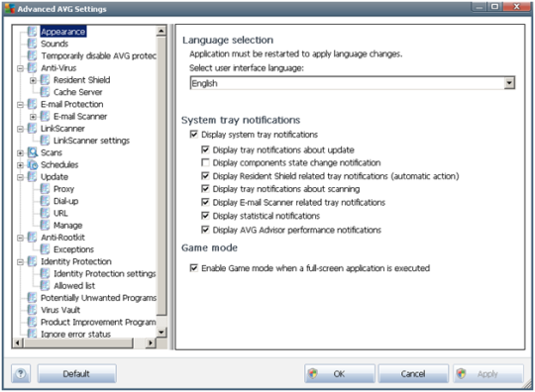Click the E-mail Protection page icon
535x392 pixels.
pos(32,104)
